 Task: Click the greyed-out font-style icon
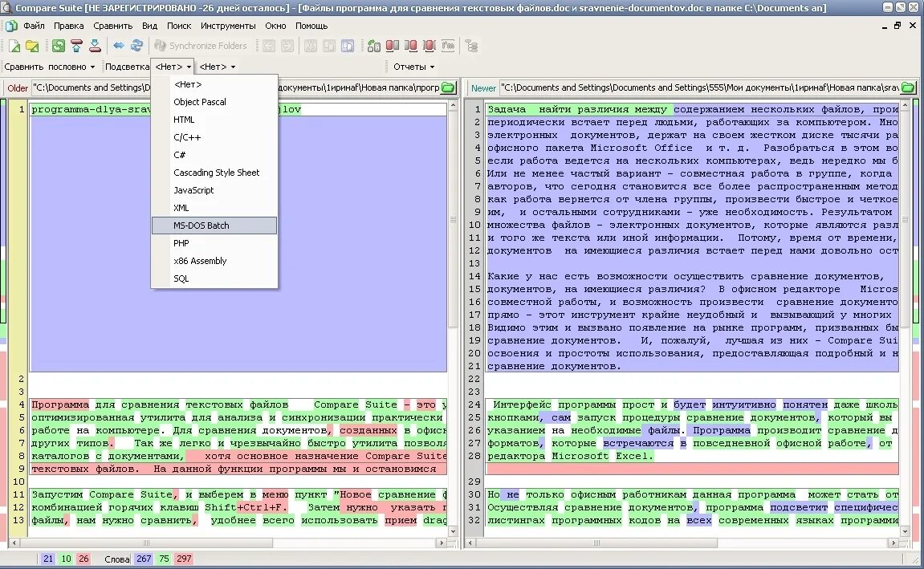pyautogui.click(x=448, y=46)
